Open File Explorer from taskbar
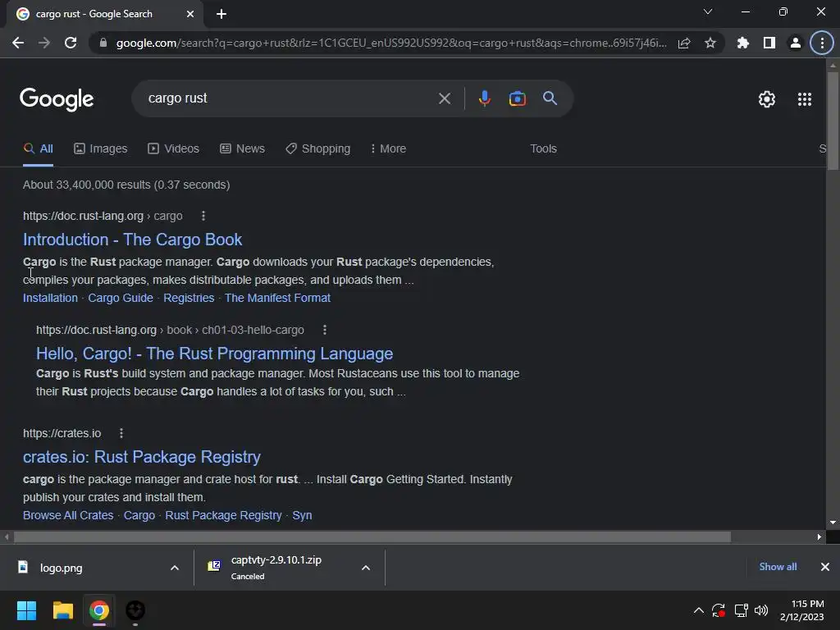Screen dimensions: 840x630 tap(62, 610)
